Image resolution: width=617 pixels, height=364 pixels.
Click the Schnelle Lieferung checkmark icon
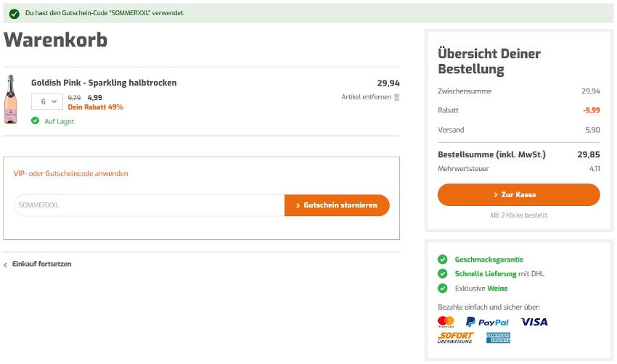443,274
